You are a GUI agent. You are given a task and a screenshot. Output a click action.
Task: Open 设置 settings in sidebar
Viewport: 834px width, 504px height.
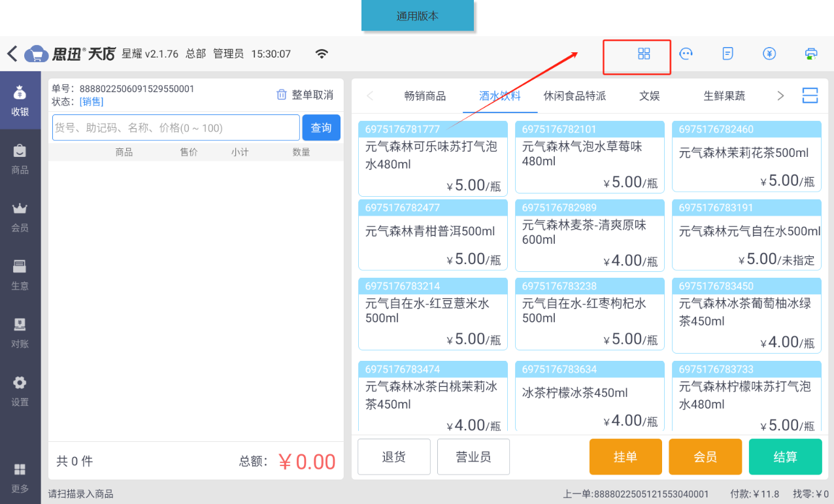[x=20, y=392]
